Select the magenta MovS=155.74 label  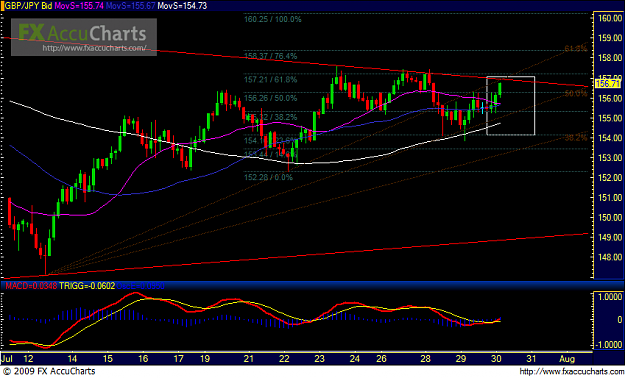tap(79, 6)
